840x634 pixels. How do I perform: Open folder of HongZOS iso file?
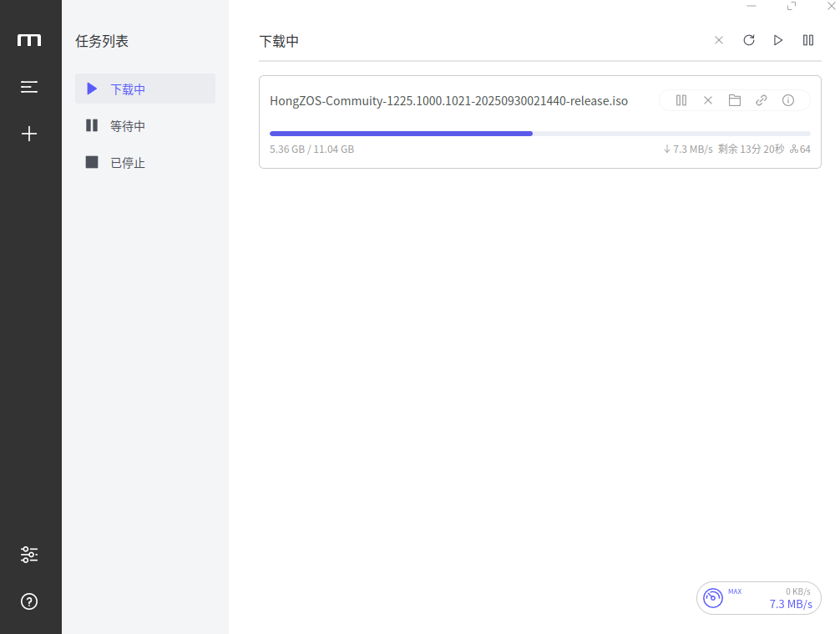tap(735, 100)
